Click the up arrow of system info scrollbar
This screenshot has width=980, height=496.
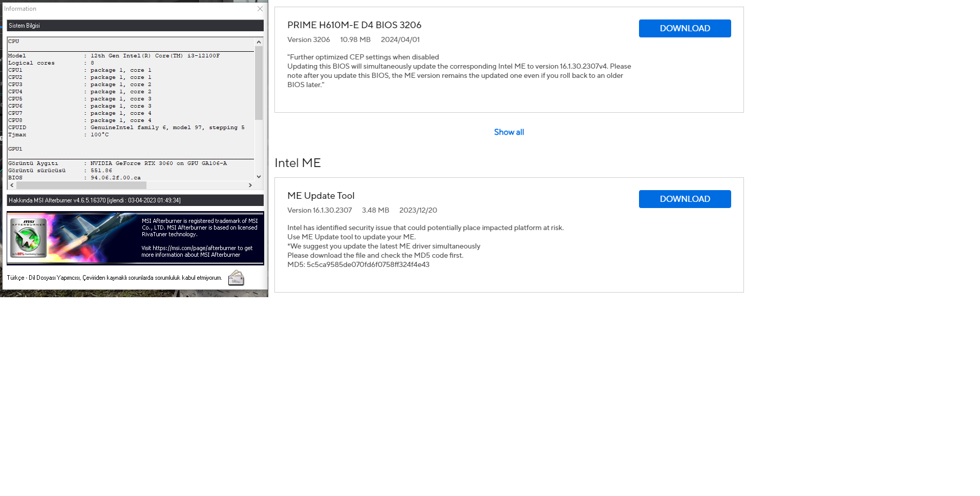(259, 42)
